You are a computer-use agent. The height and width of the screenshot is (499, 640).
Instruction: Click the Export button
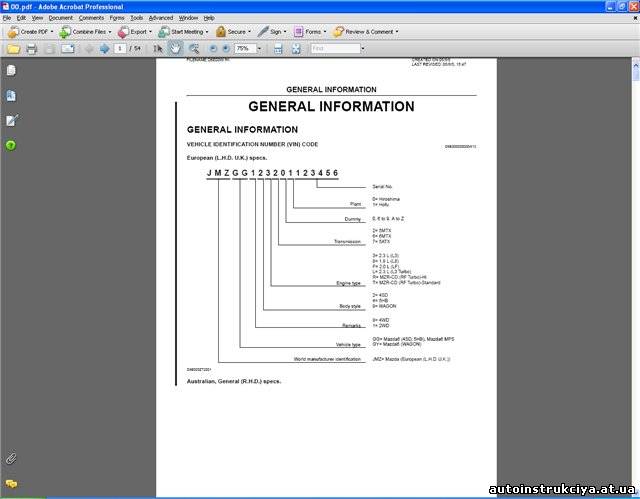132,32
